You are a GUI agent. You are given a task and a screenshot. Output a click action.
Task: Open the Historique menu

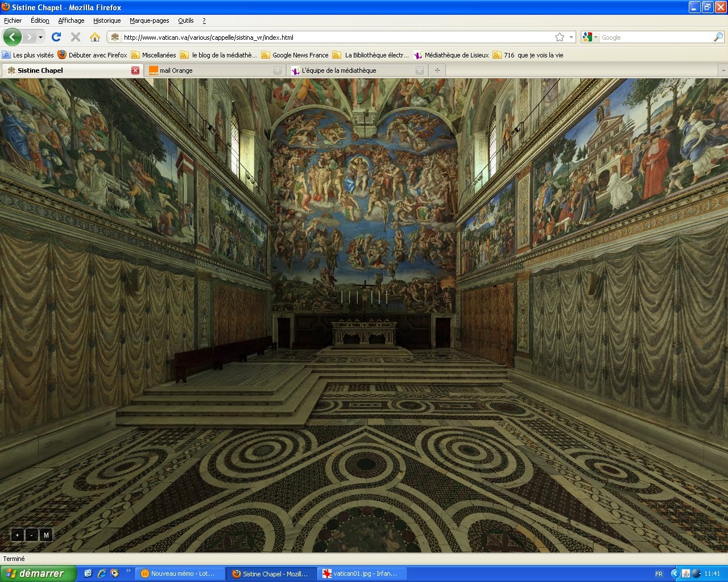(x=107, y=20)
